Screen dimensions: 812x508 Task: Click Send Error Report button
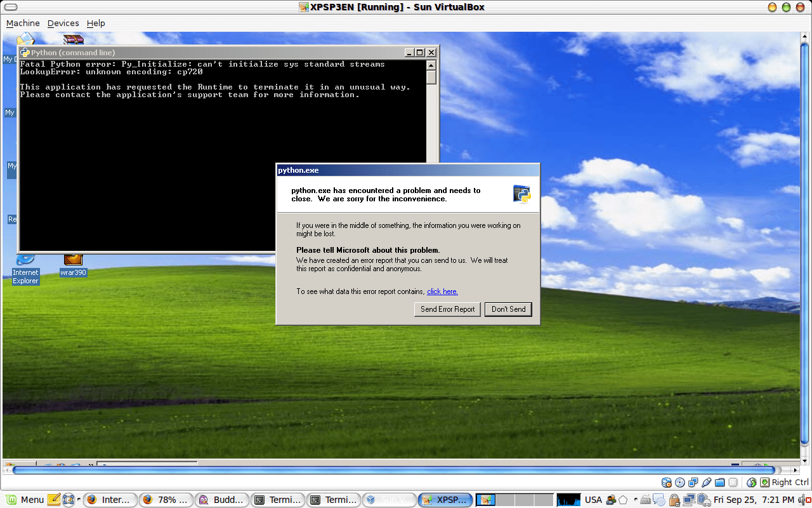pos(447,309)
